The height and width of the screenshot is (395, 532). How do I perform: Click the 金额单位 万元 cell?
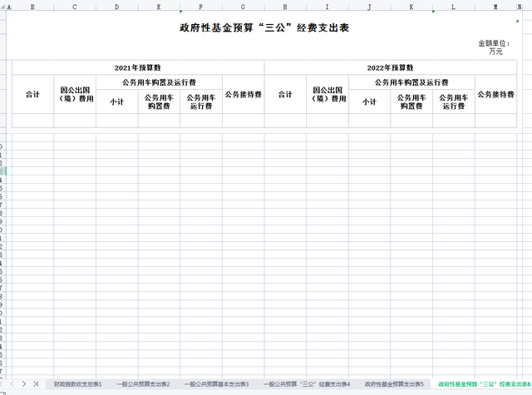coord(495,47)
